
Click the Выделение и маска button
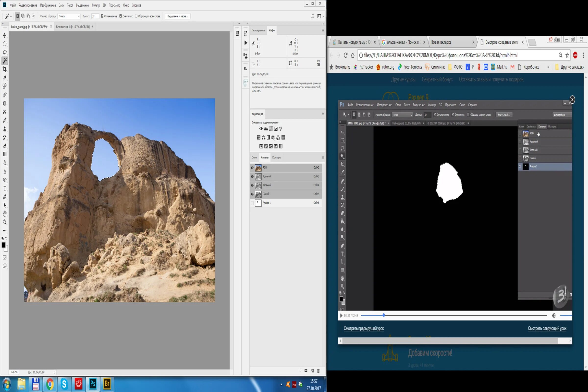tap(177, 16)
